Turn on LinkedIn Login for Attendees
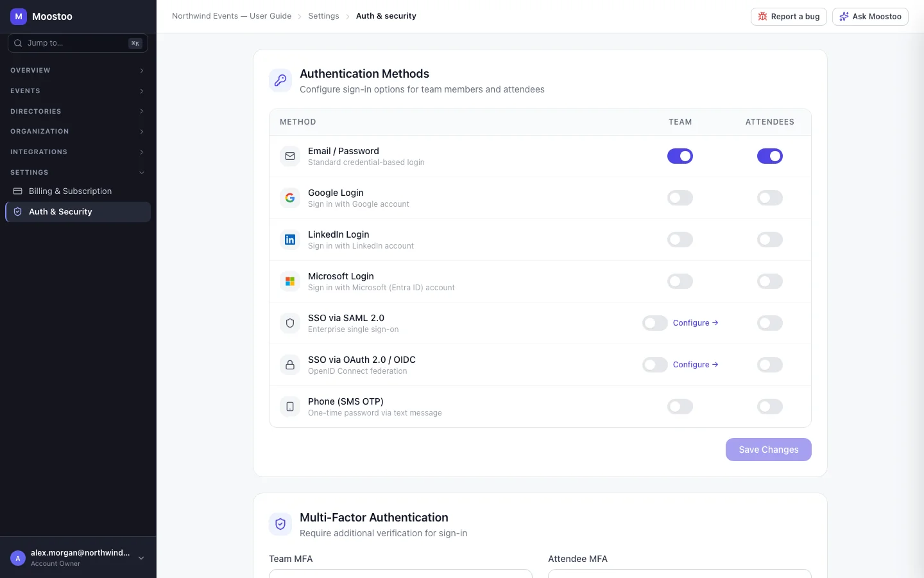Viewport: 924px width, 578px height. 770,240
